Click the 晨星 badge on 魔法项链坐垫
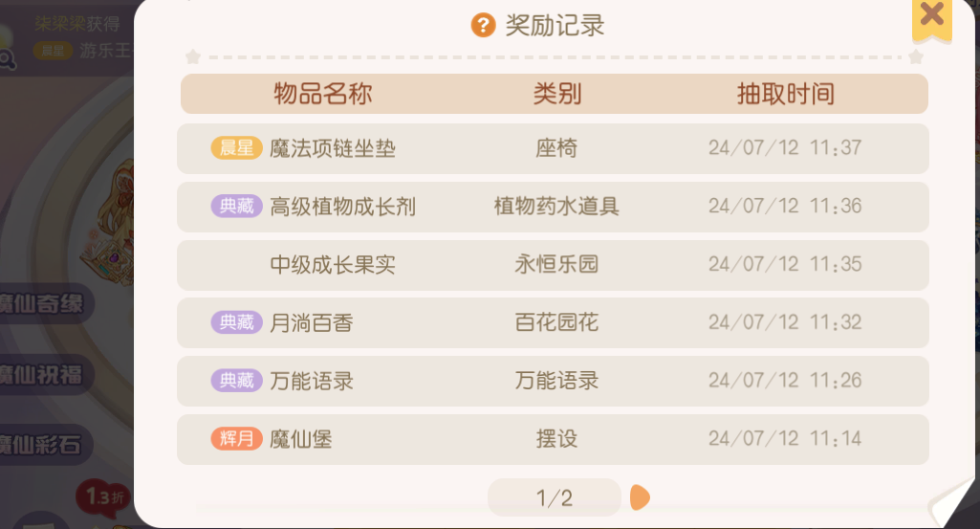Viewport: 980px width, 529px height. [236, 148]
